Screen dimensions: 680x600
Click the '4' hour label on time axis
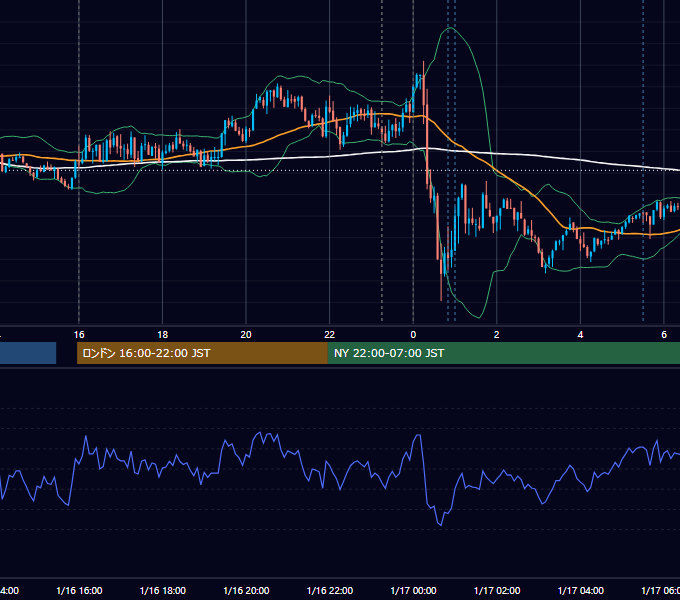point(580,335)
